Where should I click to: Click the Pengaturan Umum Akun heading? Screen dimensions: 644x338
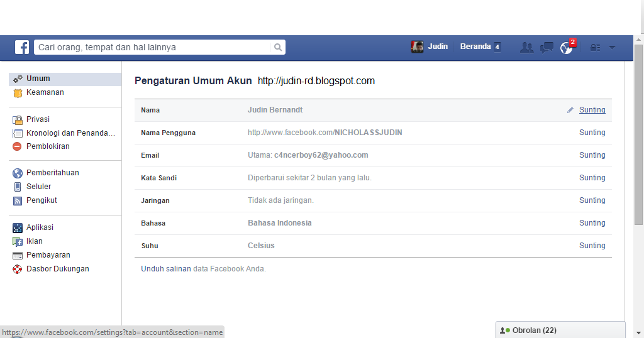(x=193, y=81)
